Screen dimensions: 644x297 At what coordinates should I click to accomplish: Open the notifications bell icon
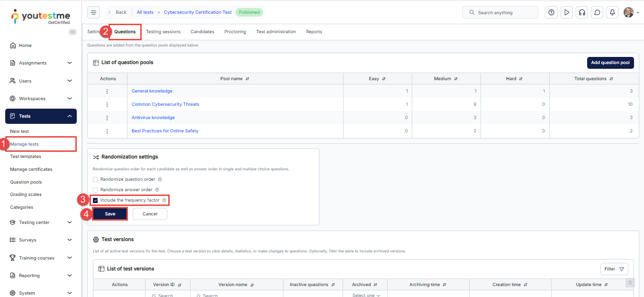[x=613, y=12]
